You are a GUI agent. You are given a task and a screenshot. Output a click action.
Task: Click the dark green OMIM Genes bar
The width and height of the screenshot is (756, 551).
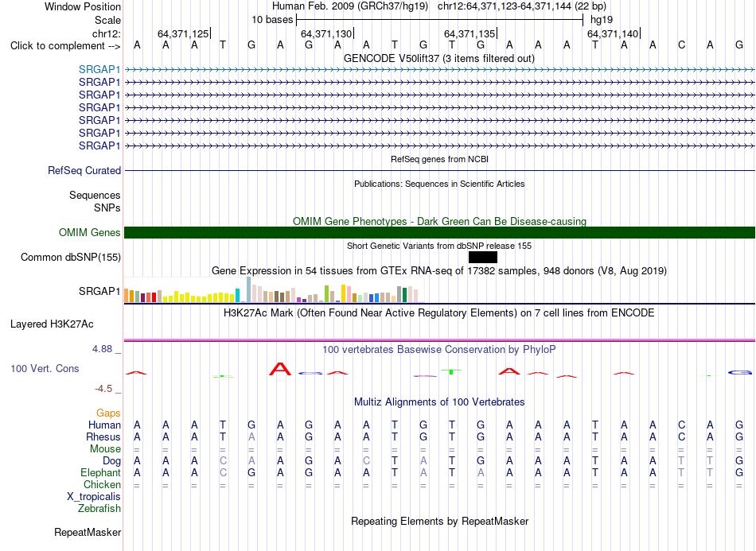pos(439,233)
